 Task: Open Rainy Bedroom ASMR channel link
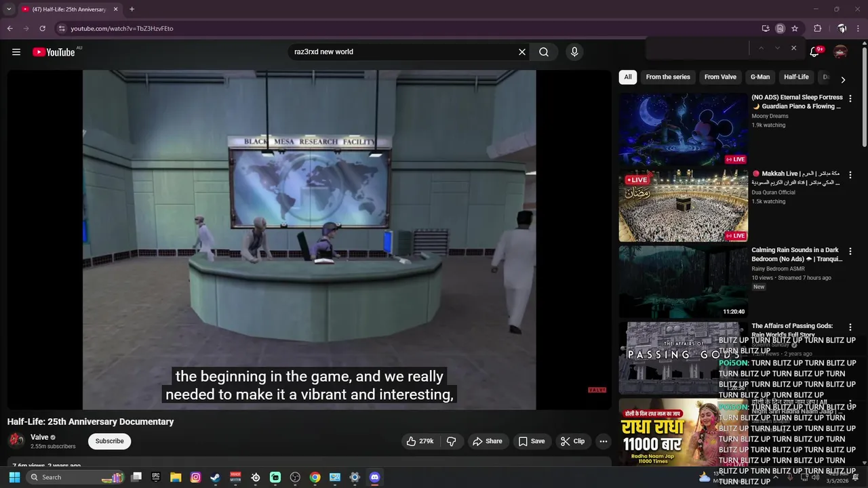point(778,269)
